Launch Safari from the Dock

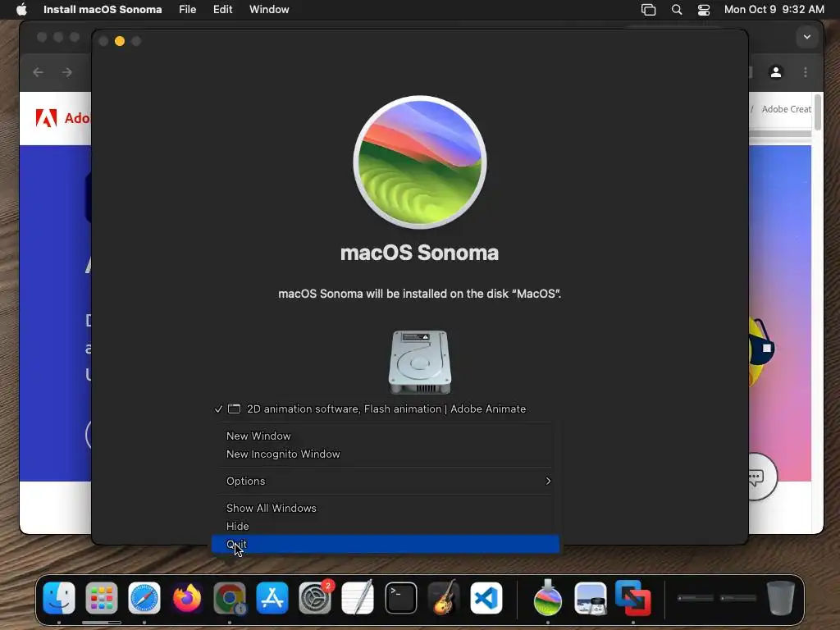pos(144,598)
